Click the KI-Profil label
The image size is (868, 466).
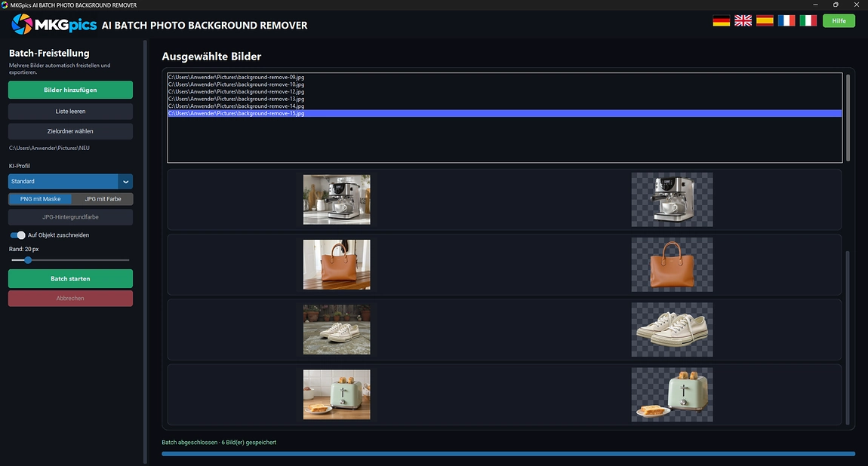click(20, 166)
